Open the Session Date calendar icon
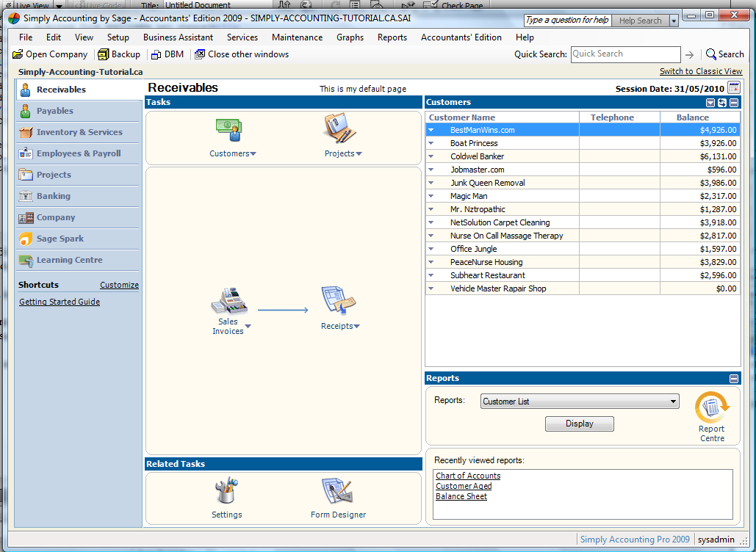 click(x=734, y=88)
